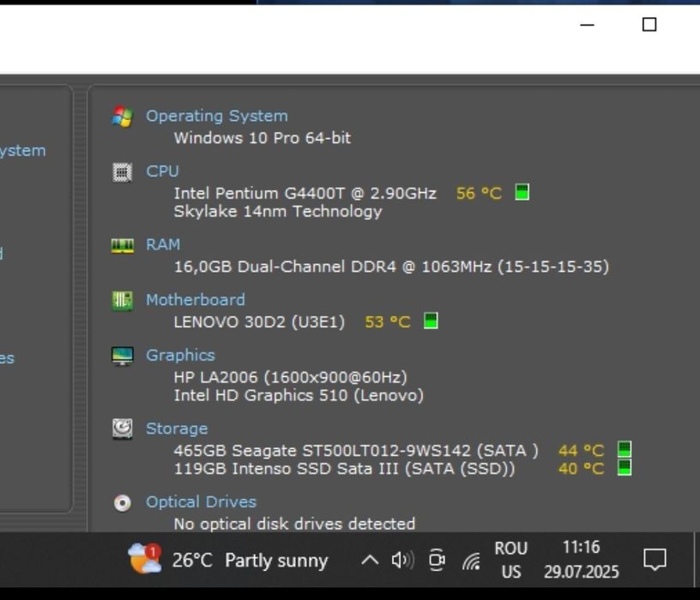Open the Graphics section link
This screenshot has width=700, height=600.
180,355
